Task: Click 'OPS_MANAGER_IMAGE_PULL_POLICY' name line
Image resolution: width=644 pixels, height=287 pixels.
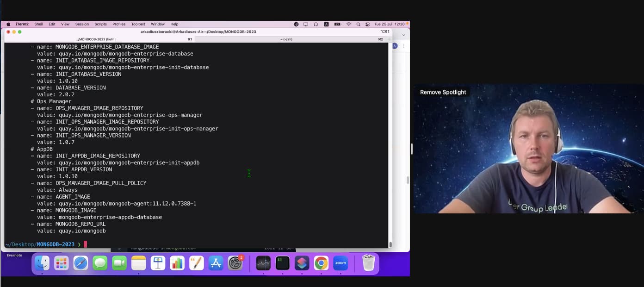Action: (89, 183)
